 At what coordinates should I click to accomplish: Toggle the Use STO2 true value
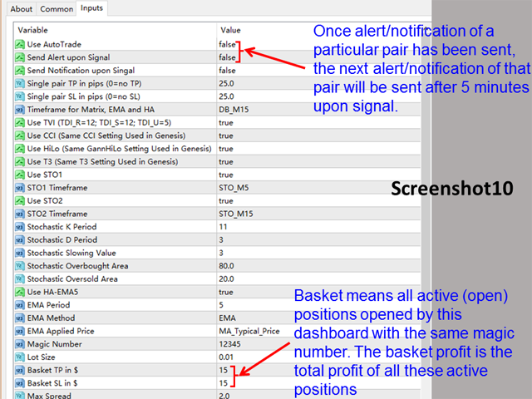click(x=225, y=201)
